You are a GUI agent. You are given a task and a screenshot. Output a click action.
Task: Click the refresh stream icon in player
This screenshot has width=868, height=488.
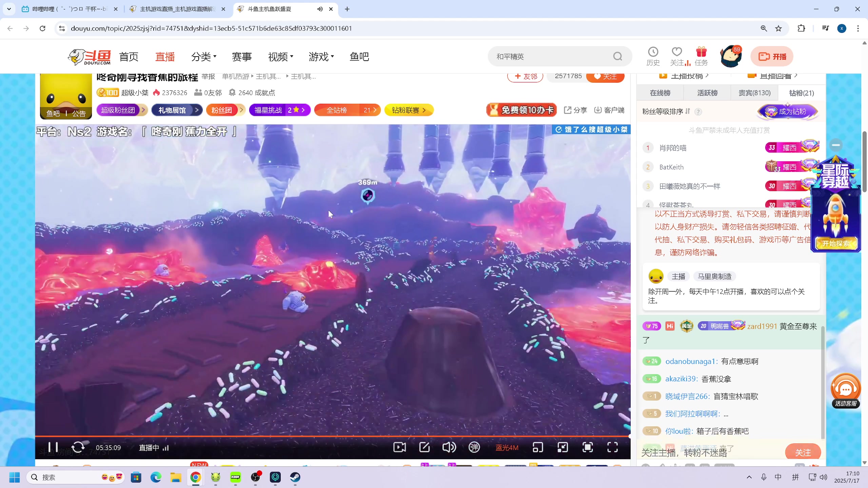tap(78, 447)
